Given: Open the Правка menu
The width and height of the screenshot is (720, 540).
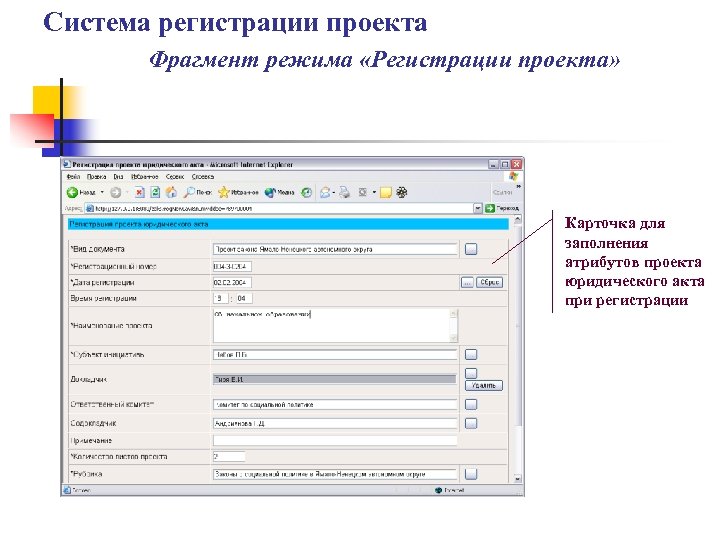Looking at the screenshot, I should pyautogui.click(x=96, y=177).
